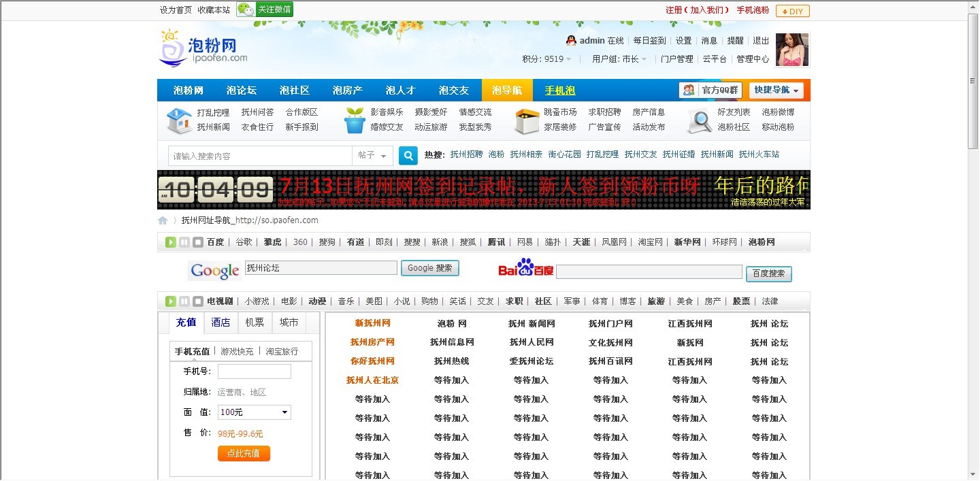This screenshot has width=980, height=481.
Task: Click the pause icon in the 电视剧 row
Action: pyautogui.click(x=184, y=301)
